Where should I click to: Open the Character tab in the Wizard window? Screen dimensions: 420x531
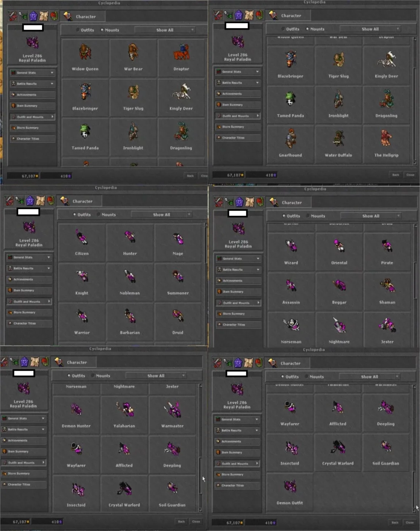(x=290, y=203)
